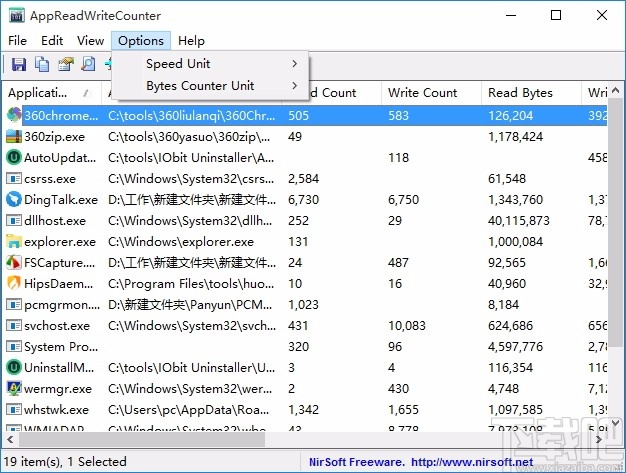The height and width of the screenshot is (473, 626).
Task: Select the explorer.exe row
Action: (x=305, y=241)
